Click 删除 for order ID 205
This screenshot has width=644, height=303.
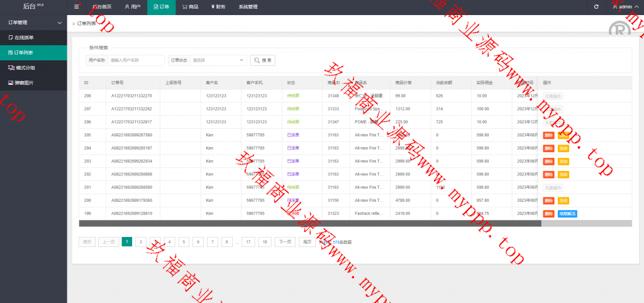pyautogui.click(x=548, y=135)
